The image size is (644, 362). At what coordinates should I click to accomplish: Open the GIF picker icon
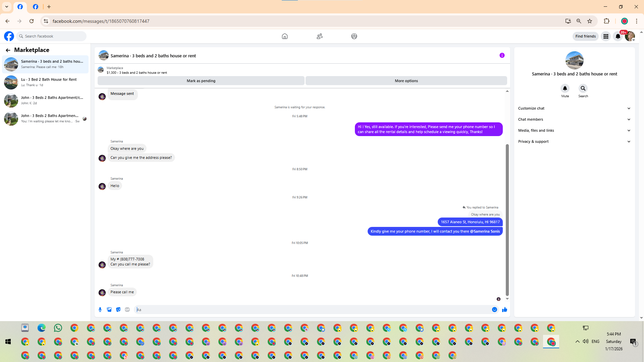coord(127,310)
